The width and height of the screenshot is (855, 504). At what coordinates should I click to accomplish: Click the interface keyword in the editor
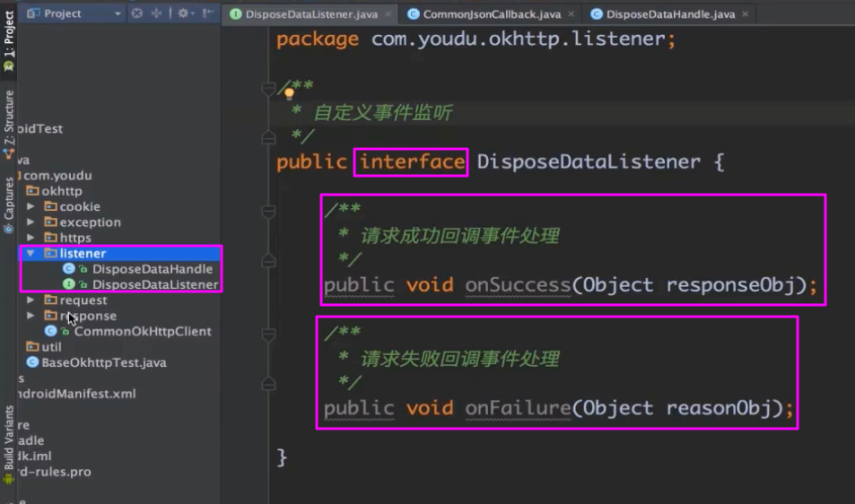(412, 161)
